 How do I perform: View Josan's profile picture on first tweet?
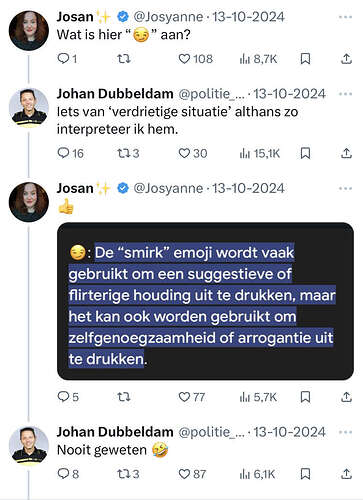(x=29, y=31)
